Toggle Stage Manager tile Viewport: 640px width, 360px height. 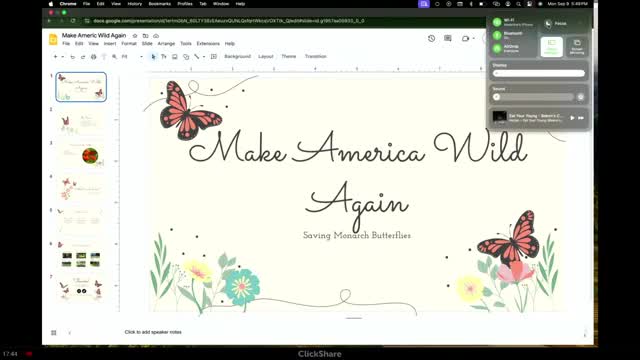click(552, 47)
